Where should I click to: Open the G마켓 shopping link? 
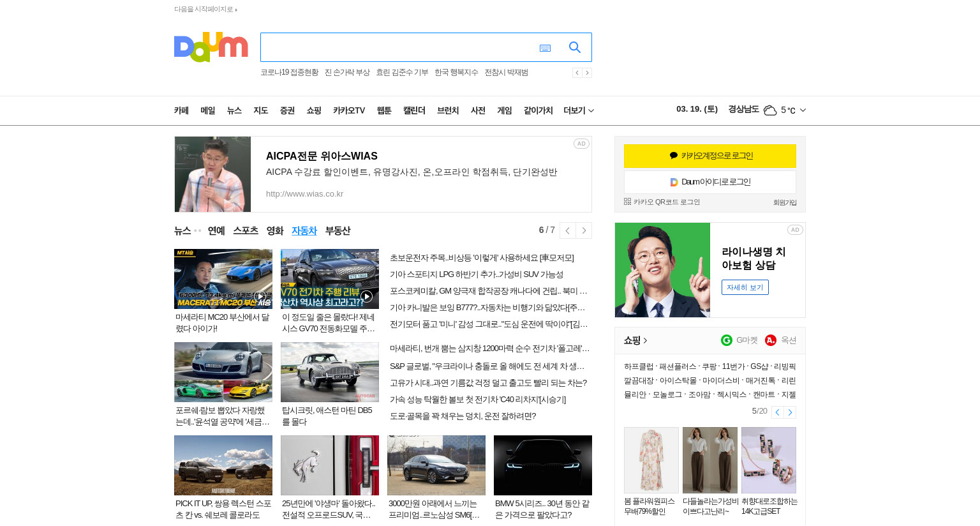click(739, 340)
